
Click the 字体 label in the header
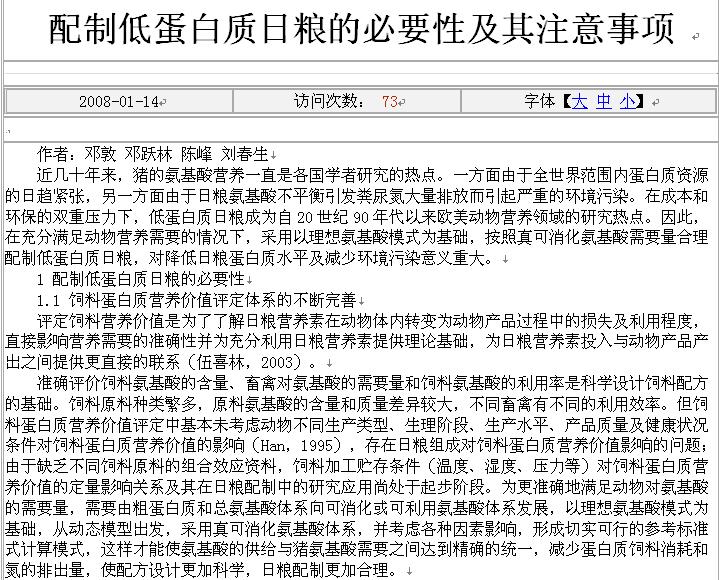[x=538, y=102]
